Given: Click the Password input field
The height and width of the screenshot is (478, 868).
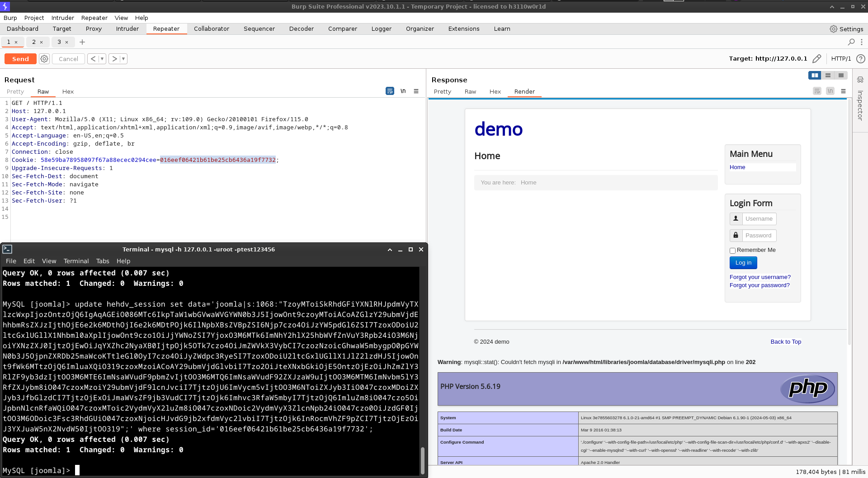Looking at the screenshot, I should [x=759, y=236].
